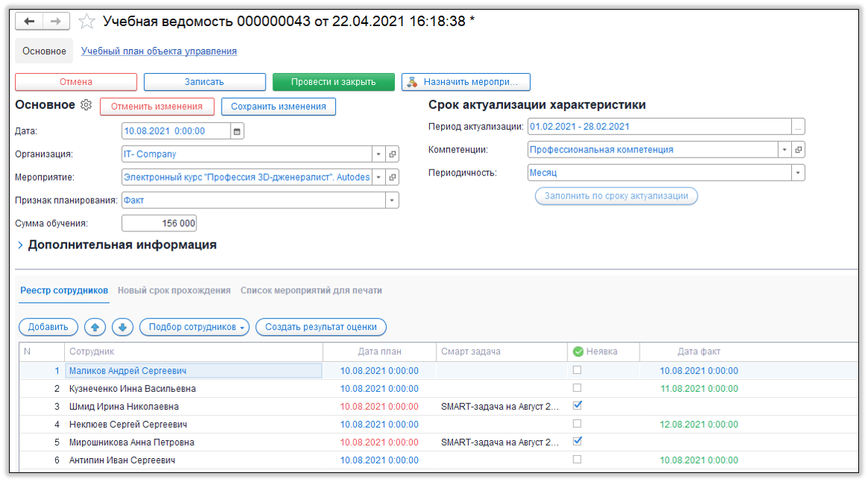Open the Периодичность dropdown showing Месяц
The height and width of the screenshot is (482, 868).
[x=798, y=173]
